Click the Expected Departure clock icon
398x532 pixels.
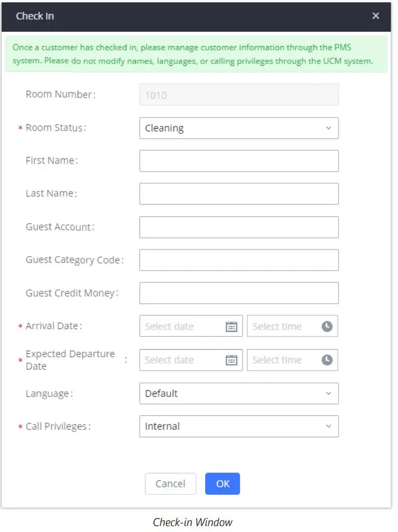327,360
